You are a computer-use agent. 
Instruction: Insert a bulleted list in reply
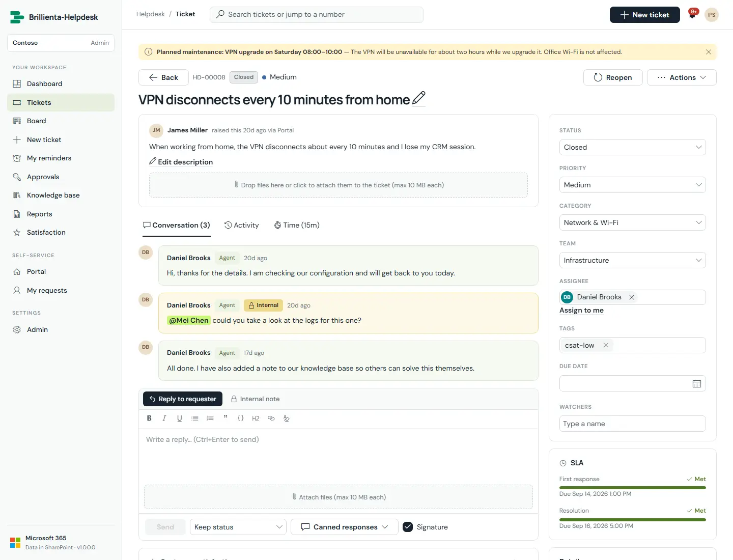click(x=194, y=418)
